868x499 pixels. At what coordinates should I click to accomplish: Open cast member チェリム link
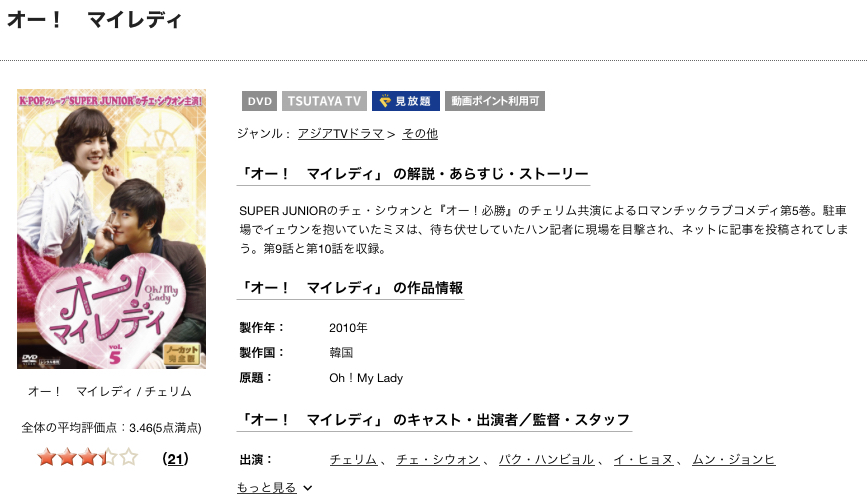tap(353, 459)
